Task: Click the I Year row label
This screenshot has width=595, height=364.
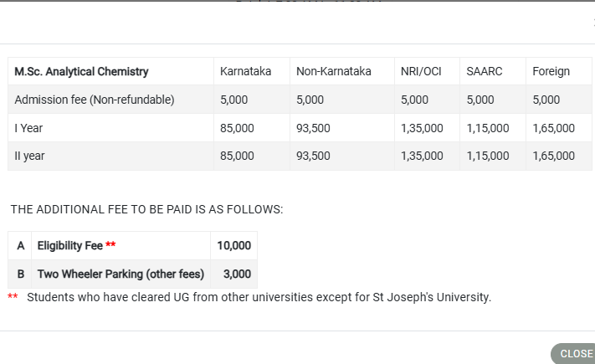Action: (x=30, y=128)
